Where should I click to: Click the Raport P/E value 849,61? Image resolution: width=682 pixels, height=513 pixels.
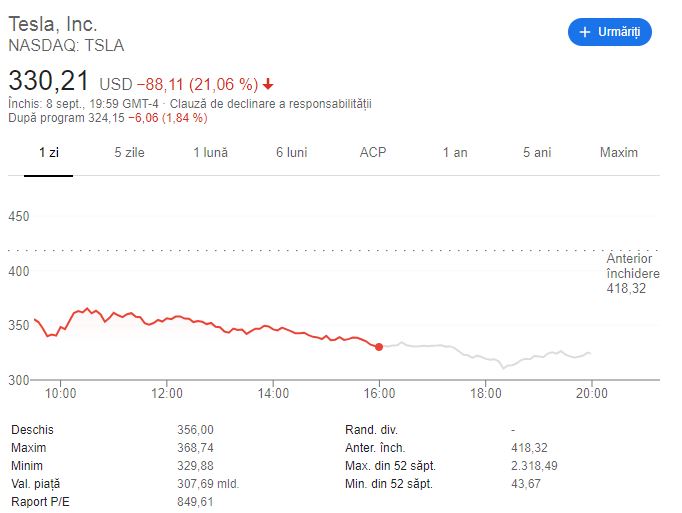pyautogui.click(x=196, y=501)
